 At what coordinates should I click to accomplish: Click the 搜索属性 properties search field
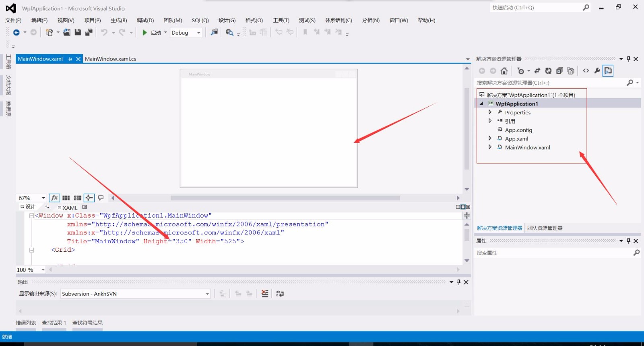(553, 253)
